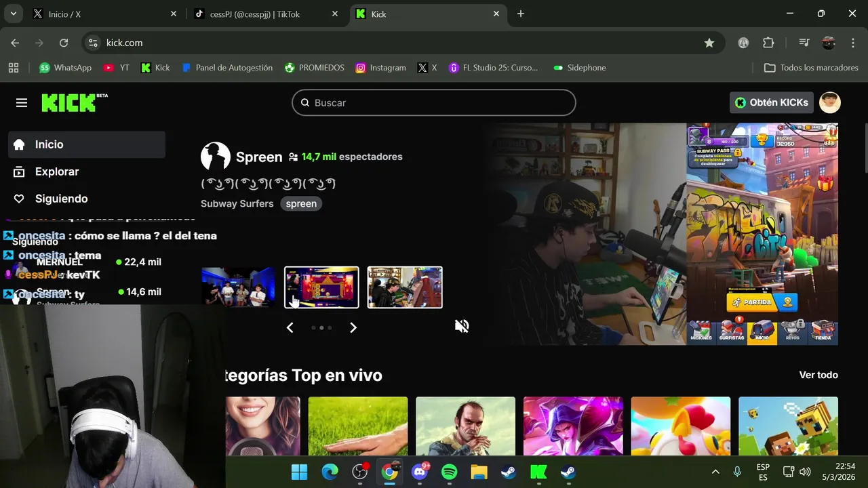Click the clock showing 22:54
This screenshot has width=868, height=488.
846,466
